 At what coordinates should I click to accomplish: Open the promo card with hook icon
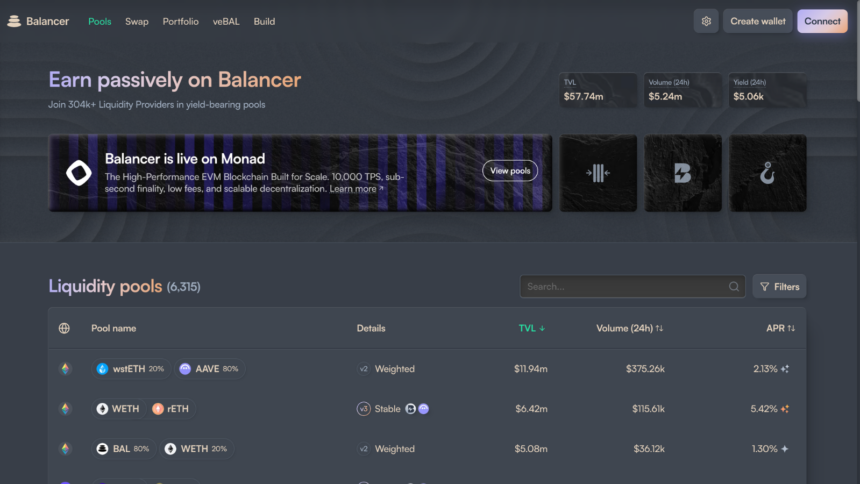(x=767, y=173)
